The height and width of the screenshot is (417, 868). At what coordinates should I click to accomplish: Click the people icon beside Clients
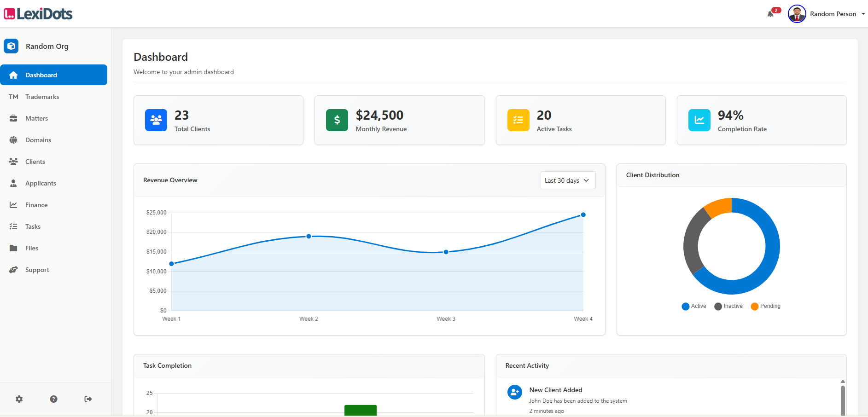13,162
